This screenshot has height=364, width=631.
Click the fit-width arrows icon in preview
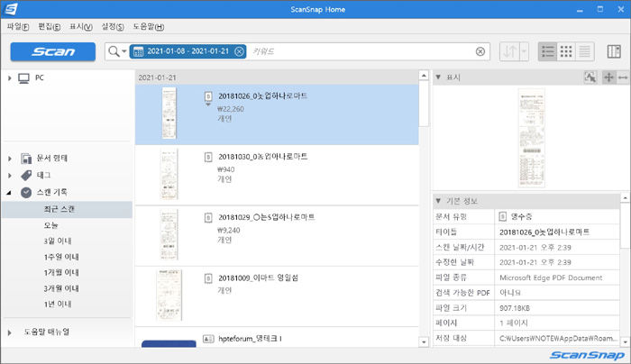click(623, 77)
